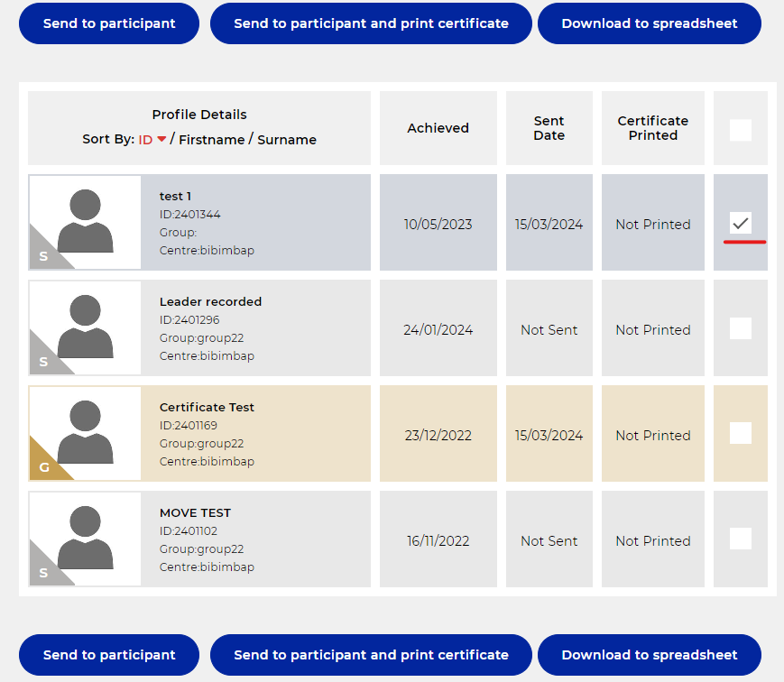Image resolution: width=784 pixels, height=682 pixels.
Task: Check the select-all checkbox in header
Action: [740, 131]
